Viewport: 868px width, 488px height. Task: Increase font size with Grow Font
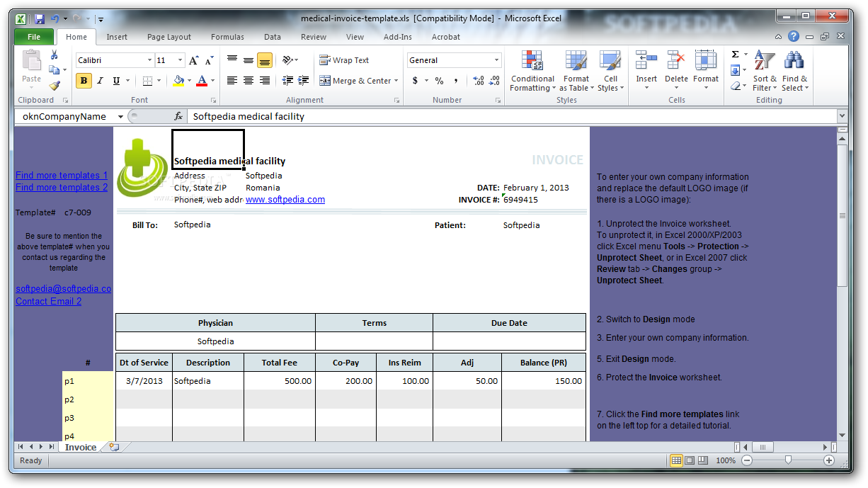click(193, 60)
